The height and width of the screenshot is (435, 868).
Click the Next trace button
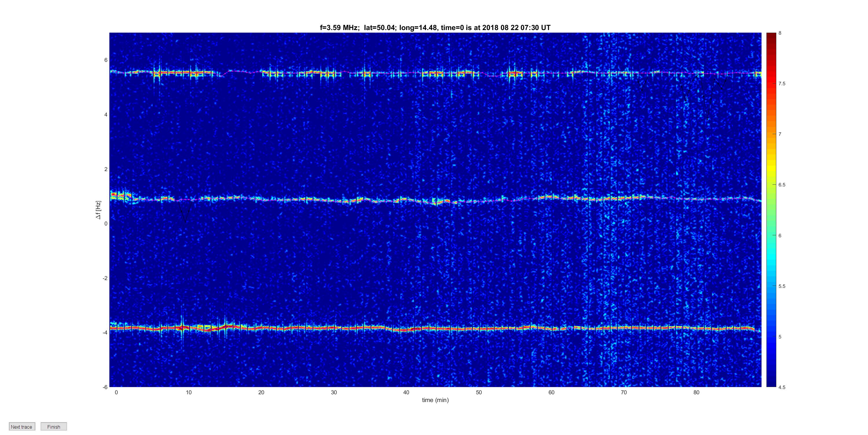point(22,427)
